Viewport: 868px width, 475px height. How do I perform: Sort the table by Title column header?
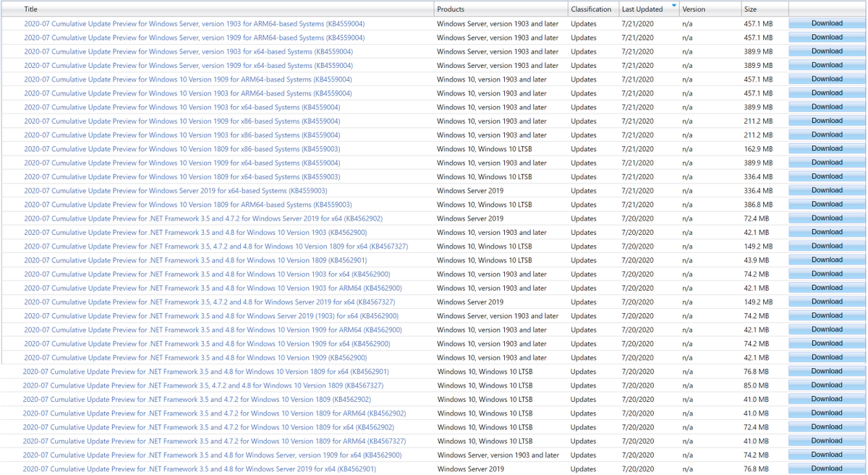pos(31,9)
